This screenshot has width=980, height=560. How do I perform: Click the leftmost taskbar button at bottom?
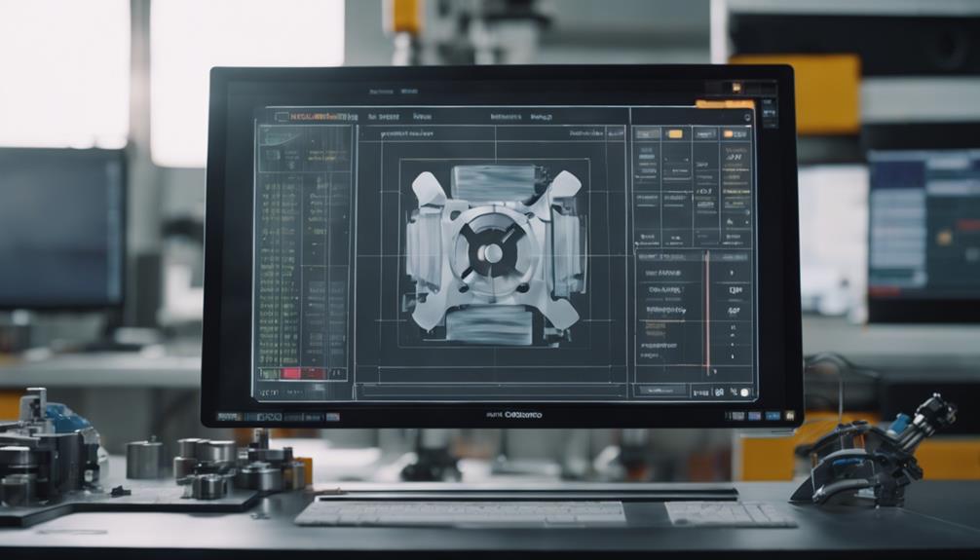coord(227,416)
